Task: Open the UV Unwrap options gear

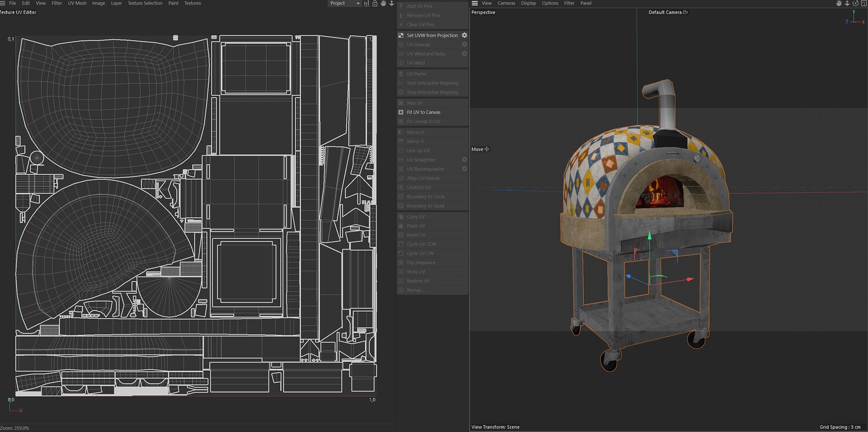Action: point(464,45)
